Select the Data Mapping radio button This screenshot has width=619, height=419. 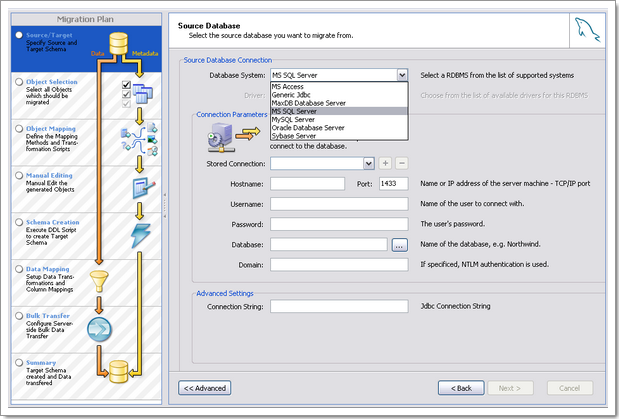19,269
